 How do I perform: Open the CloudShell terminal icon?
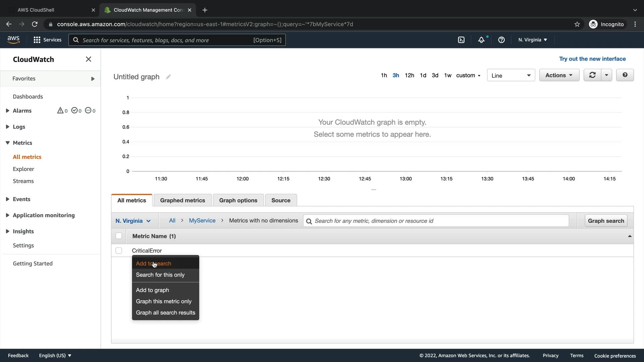461,40
